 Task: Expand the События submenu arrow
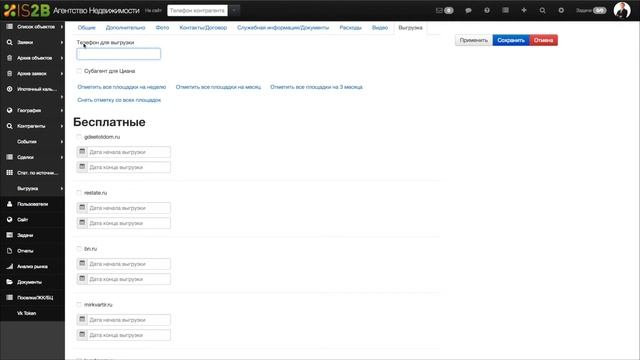click(x=62, y=142)
